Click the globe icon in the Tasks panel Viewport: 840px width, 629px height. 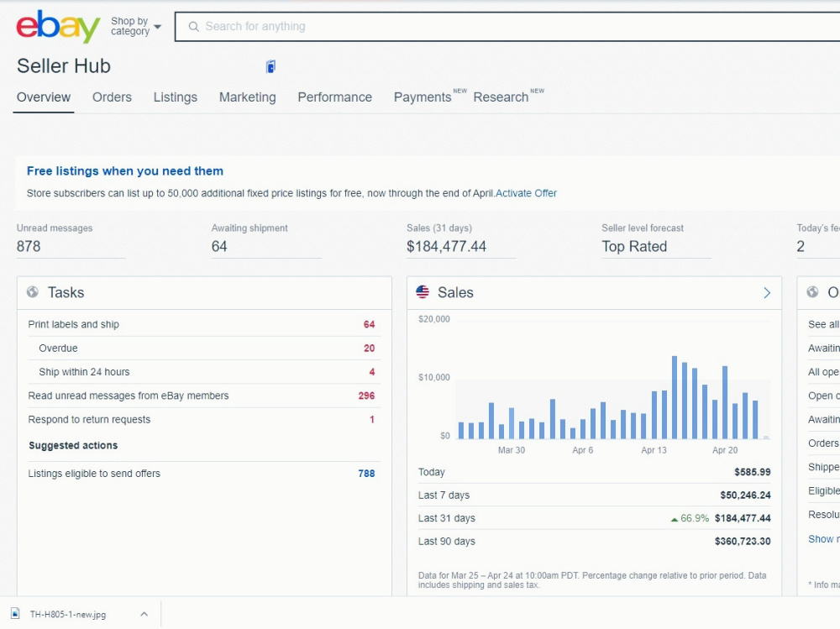[33, 292]
